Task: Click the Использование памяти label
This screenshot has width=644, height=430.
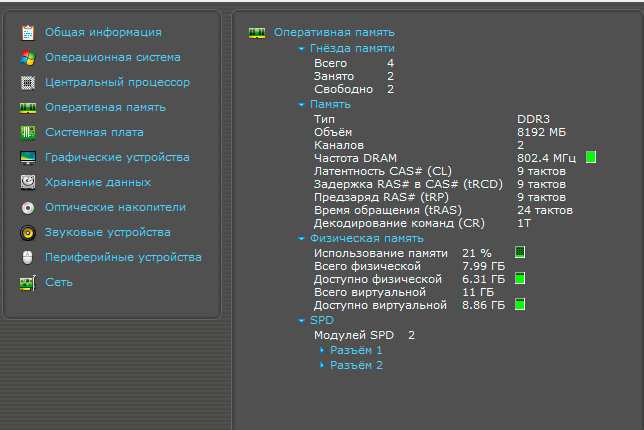Action: [x=381, y=253]
